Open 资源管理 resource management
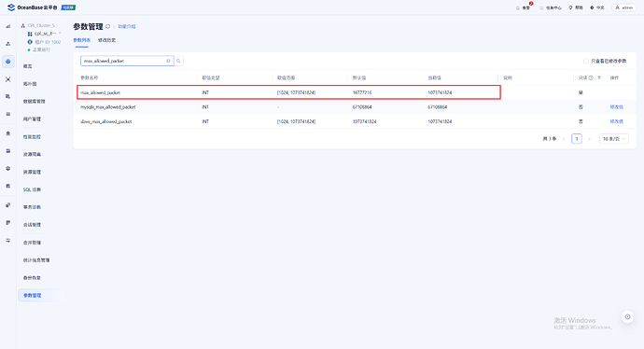 (x=32, y=172)
